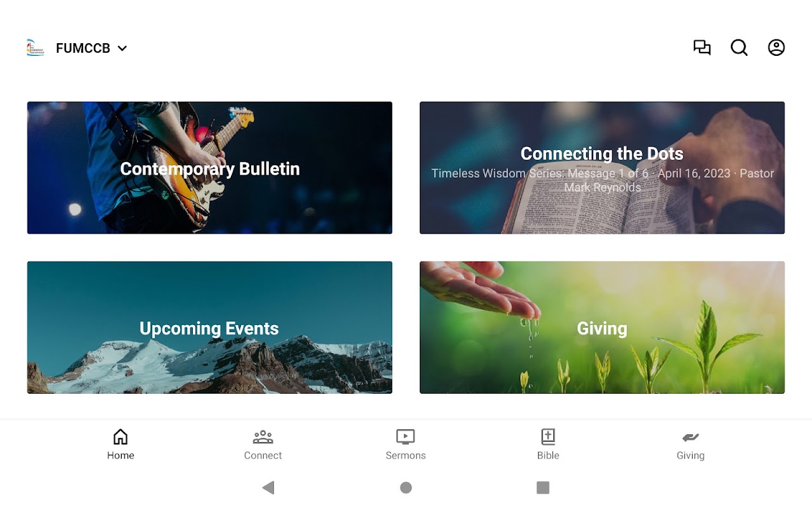The width and height of the screenshot is (812, 508).
Task: Click the search magnifier icon
Action: pos(739,48)
